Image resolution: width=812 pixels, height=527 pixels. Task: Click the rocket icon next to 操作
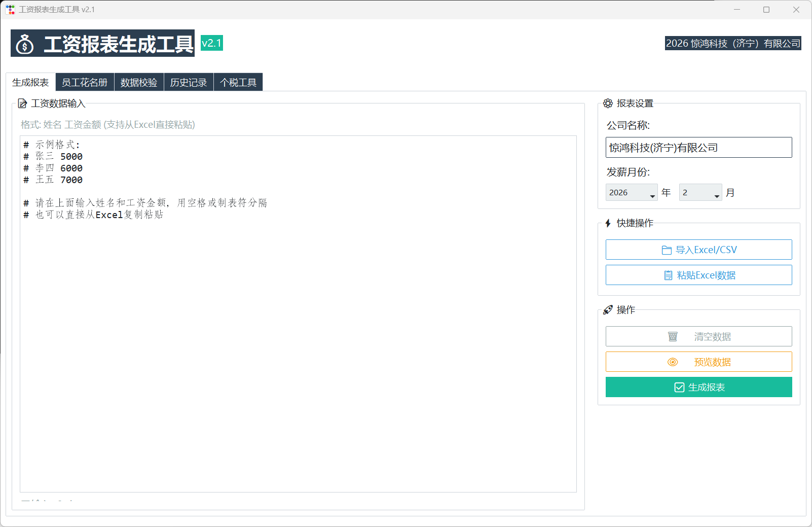[608, 310]
